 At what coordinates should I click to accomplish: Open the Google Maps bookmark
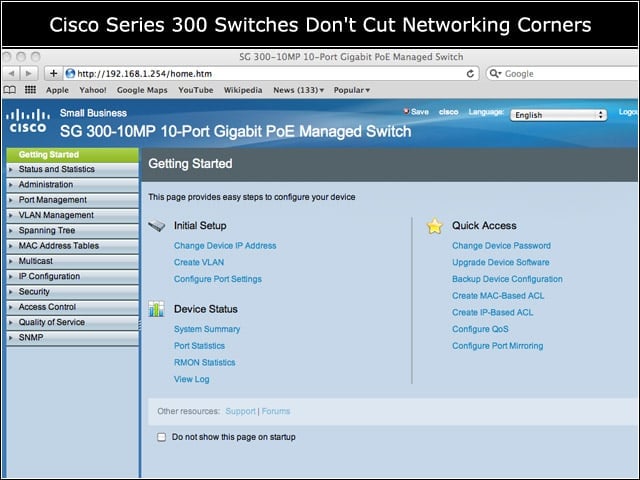(x=142, y=90)
